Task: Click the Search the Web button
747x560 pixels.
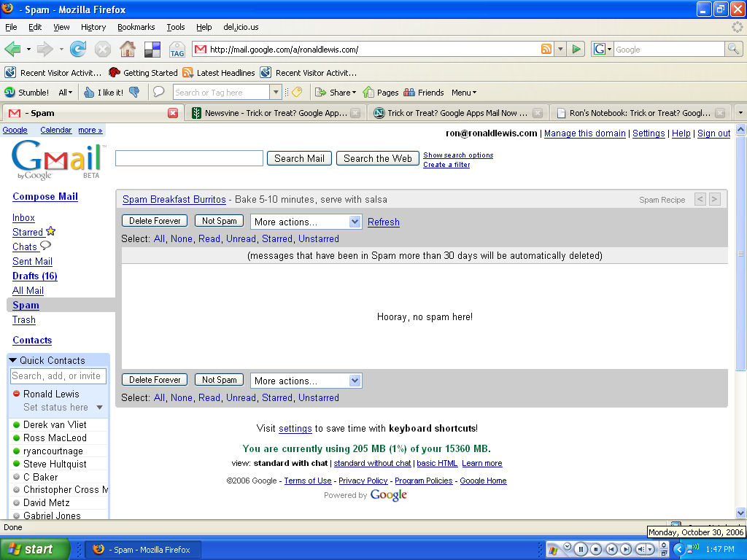Action: click(x=378, y=158)
